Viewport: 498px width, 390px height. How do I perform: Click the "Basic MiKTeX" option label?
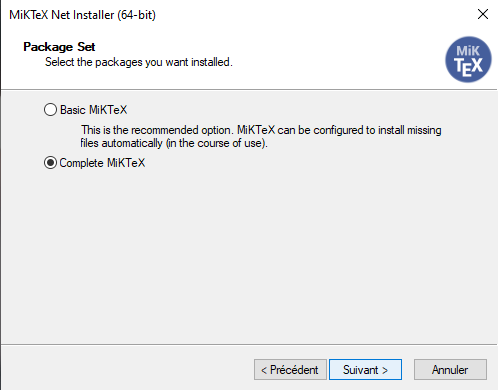(93, 110)
